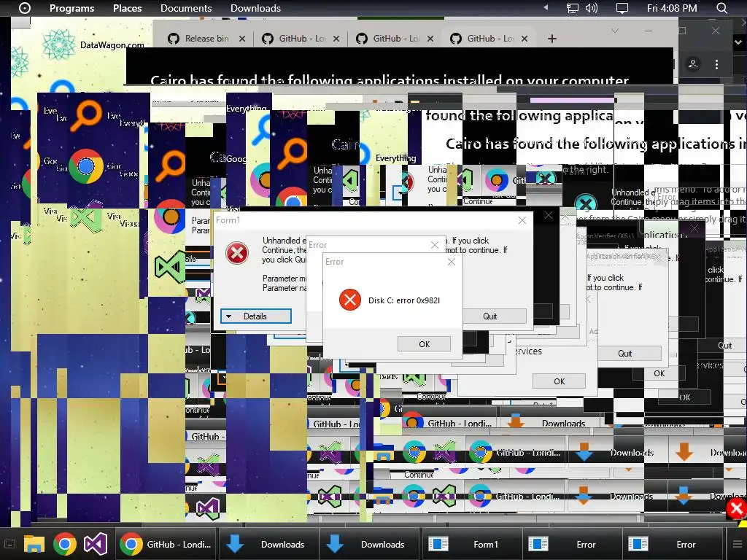Close the Form1 window
The height and width of the screenshot is (560, 747).
[522, 220]
